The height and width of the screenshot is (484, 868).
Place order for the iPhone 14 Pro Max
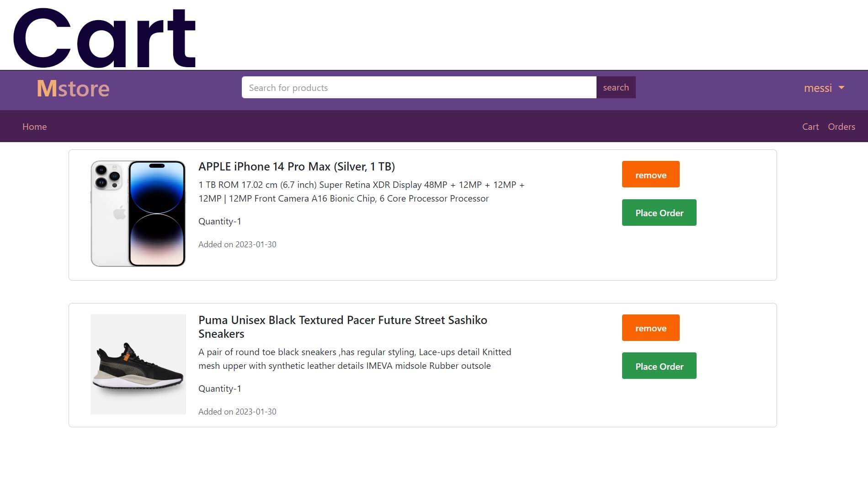coord(659,213)
